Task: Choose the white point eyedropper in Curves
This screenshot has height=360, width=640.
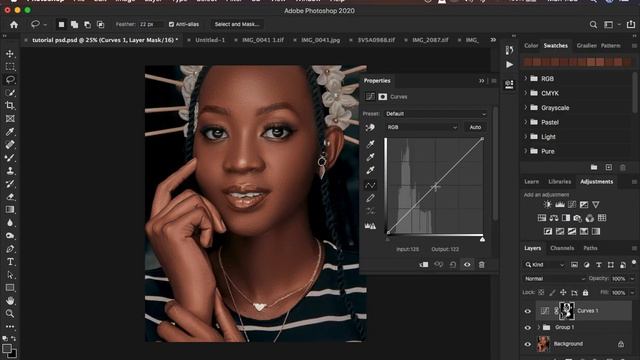Action: click(370, 170)
